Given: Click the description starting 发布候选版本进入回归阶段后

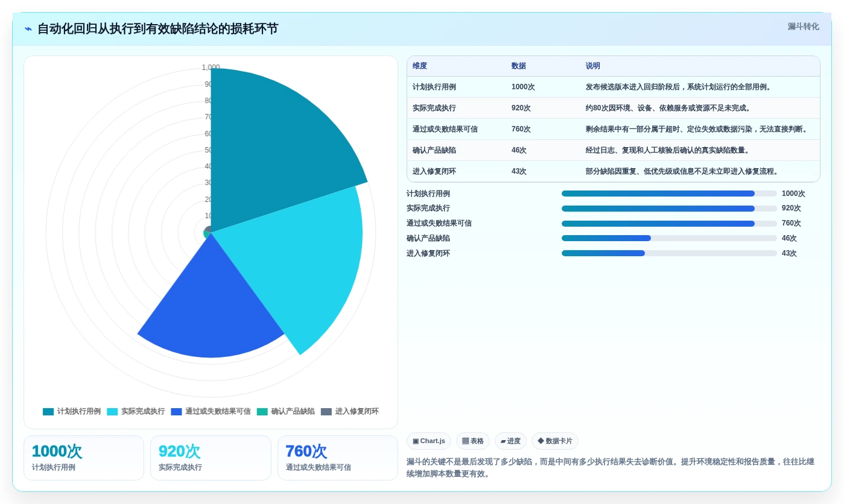Looking at the screenshot, I should tap(680, 87).
